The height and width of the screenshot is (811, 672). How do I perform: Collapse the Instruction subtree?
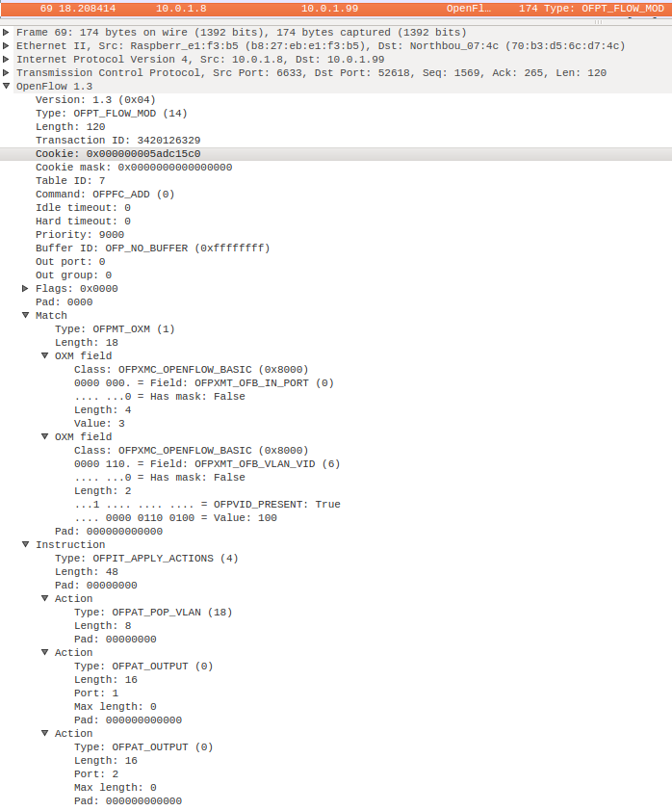[26, 544]
